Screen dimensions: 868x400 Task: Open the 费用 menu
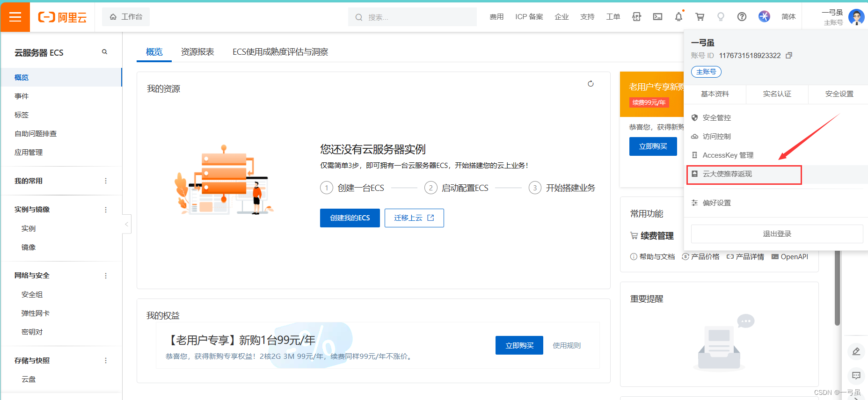click(x=496, y=17)
